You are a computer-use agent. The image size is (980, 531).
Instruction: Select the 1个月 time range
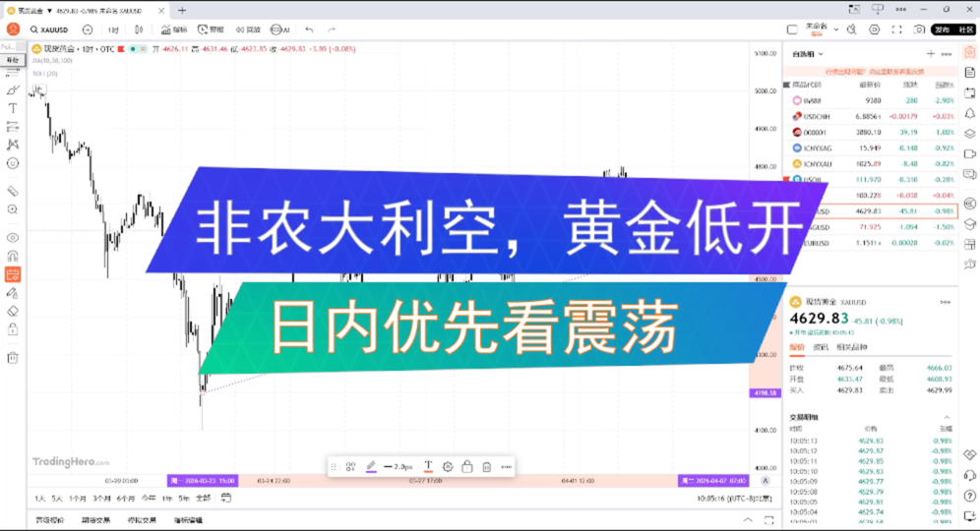(78, 499)
